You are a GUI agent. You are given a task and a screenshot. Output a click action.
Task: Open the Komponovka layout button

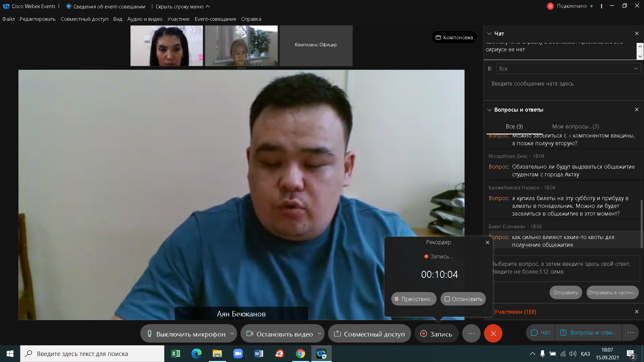pyautogui.click(x=454, y=38)
